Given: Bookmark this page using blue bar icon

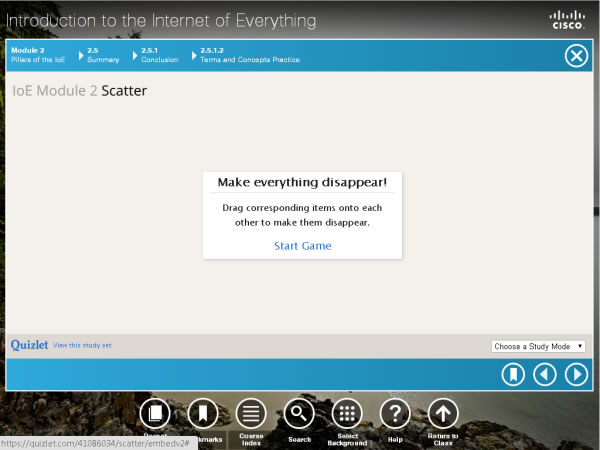Looking at the screenshot, I should pos(513,374).
